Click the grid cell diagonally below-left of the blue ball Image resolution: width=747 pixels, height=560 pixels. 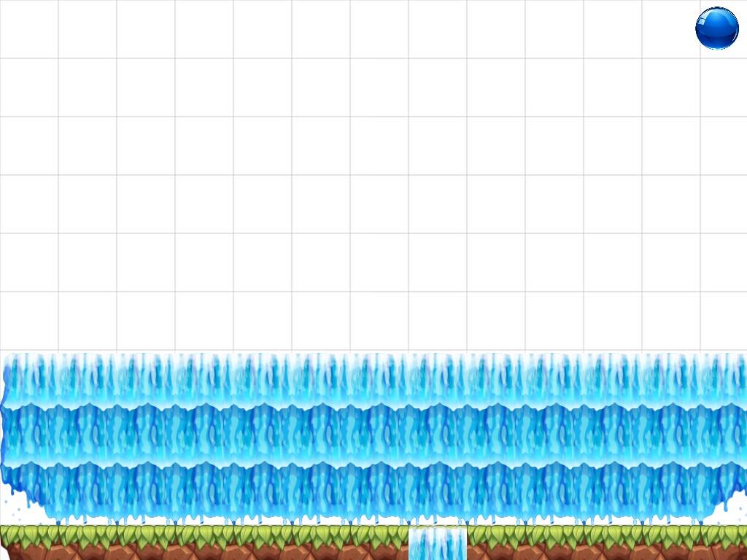pyautogui.click(x=671, y=87)
